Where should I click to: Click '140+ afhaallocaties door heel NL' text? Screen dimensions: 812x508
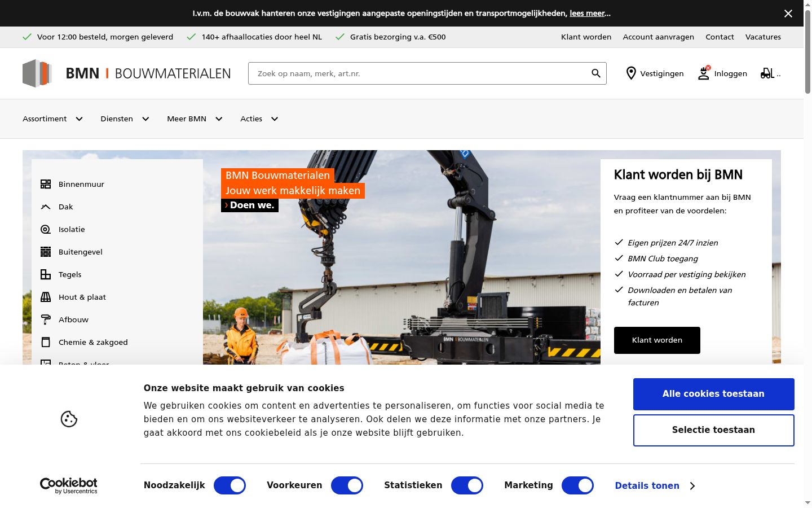262,37
